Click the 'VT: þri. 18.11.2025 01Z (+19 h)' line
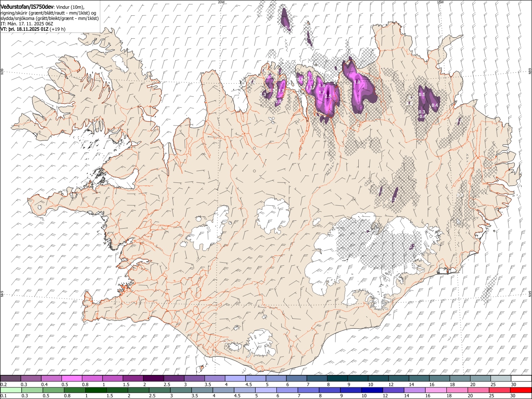Screen dimensions: 532x399 pyautogui.click(x=33, y=29)
